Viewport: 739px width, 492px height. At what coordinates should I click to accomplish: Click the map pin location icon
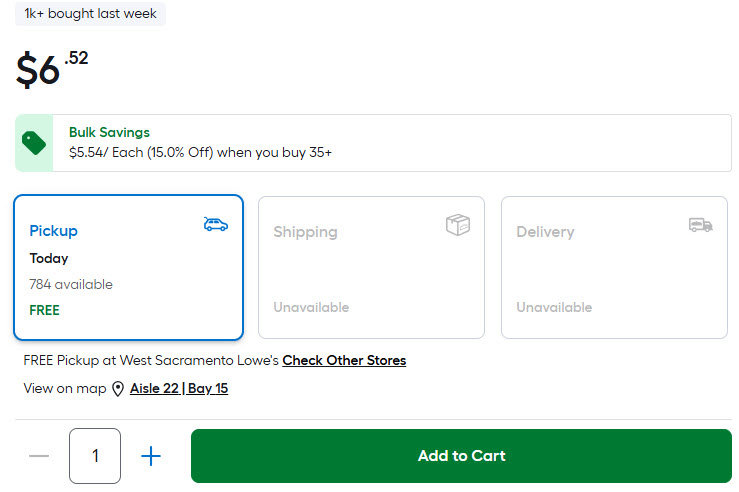tap(118, 389)
